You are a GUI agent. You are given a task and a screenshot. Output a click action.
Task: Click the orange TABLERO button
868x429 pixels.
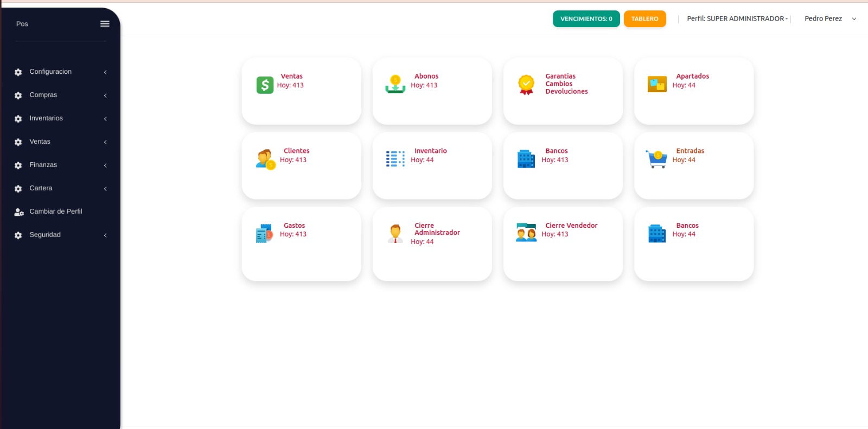click(644, 19)
